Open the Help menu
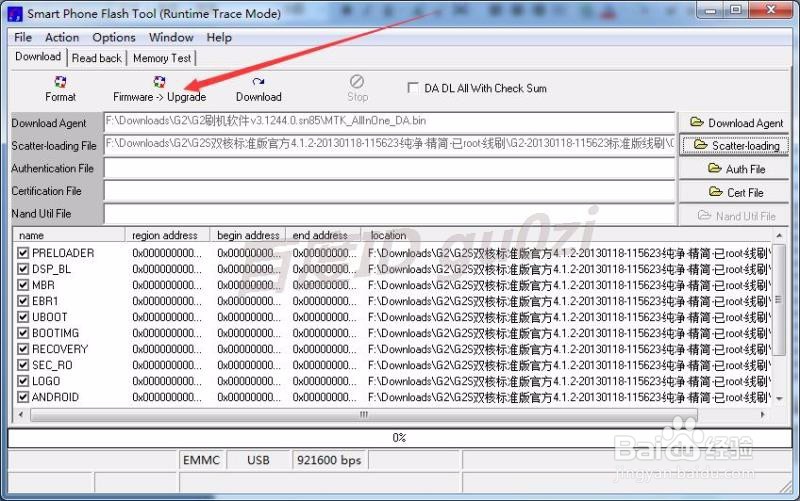Screen dimensions: 800x501 pos(219,37)
